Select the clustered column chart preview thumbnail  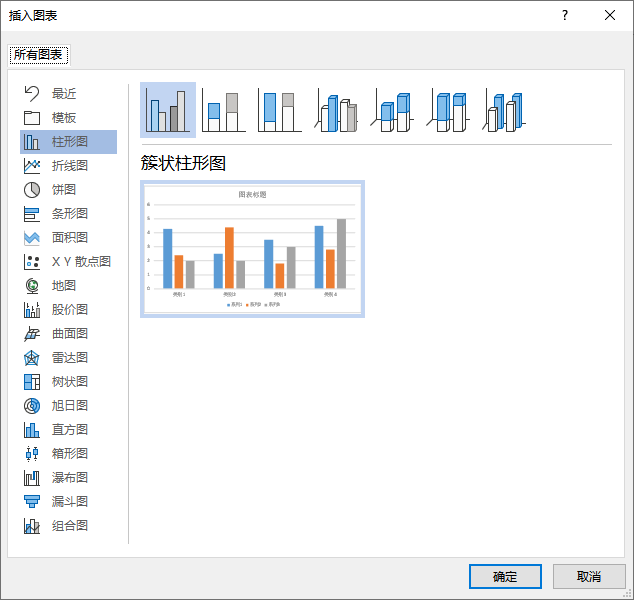pos(252,249)
